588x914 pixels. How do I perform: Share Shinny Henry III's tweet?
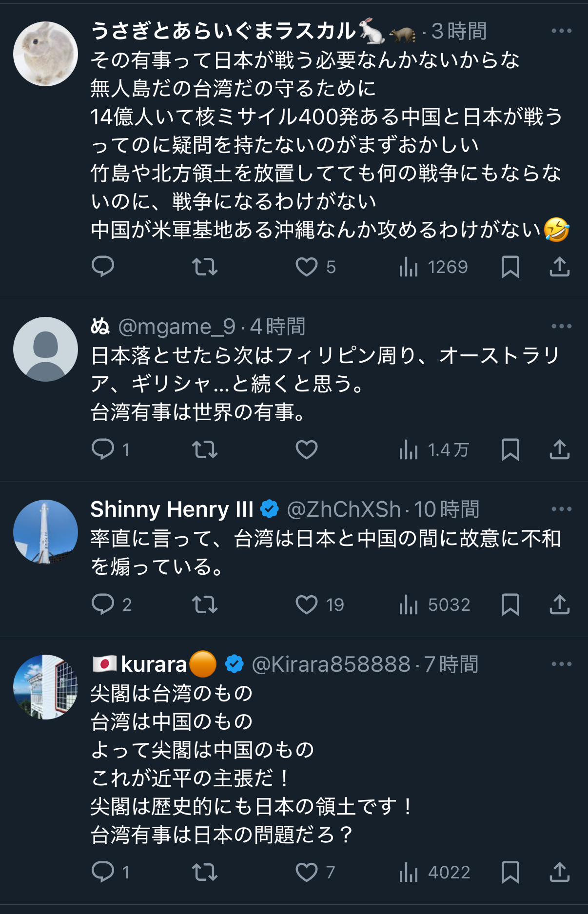pos(559,604)
